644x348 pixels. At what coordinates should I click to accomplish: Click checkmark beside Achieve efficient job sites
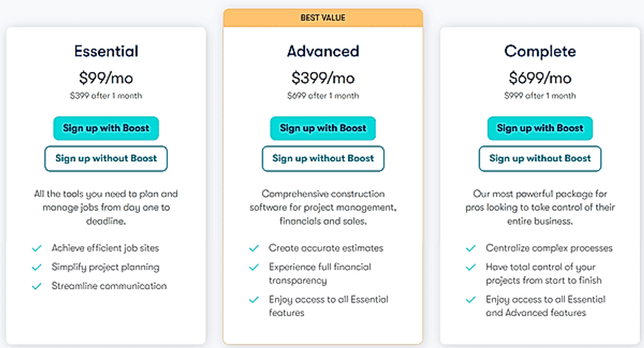click(37, 249)
